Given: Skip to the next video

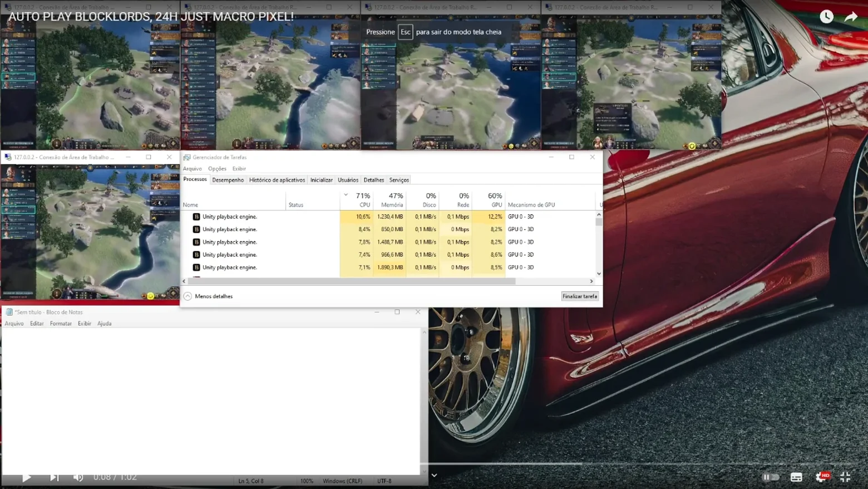Looking at the screenshot, I should (54, 477).
